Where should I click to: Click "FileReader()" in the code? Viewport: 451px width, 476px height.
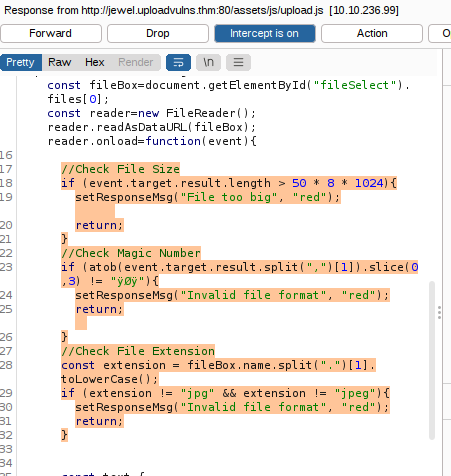[x=207, y=113]
